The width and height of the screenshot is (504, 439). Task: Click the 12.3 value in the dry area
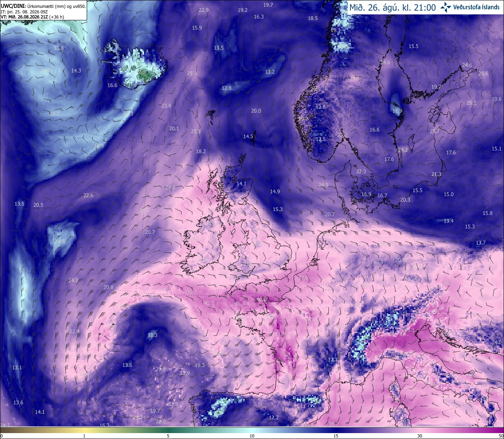point(152,335)
